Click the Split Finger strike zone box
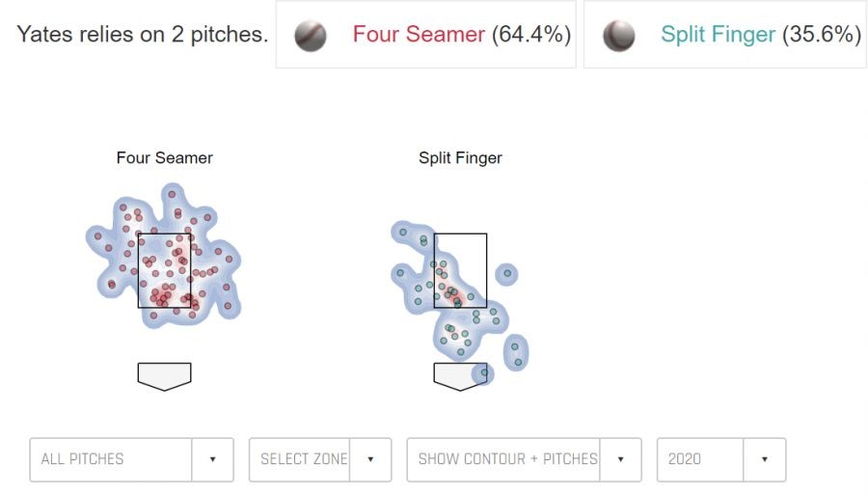Viewport: 868px width, 495px height. (460, 270)
